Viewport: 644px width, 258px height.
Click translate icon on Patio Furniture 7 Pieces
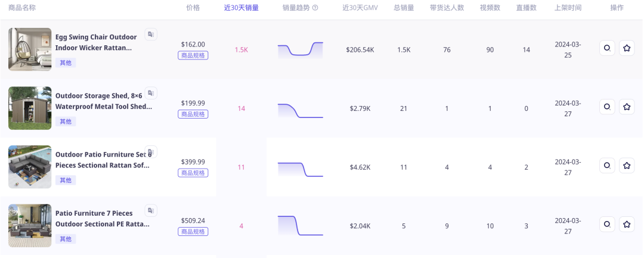coord(151,210)
